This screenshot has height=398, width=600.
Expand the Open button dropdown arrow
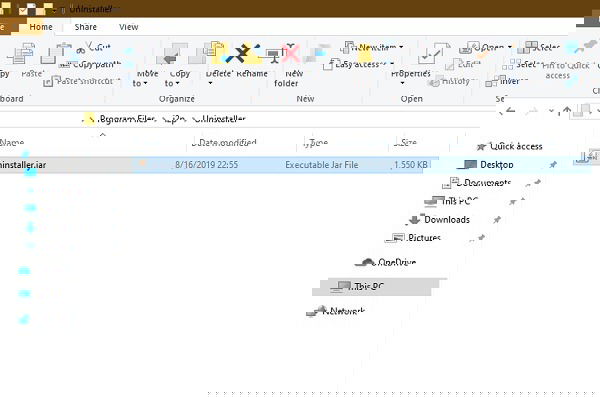(510, 47)
